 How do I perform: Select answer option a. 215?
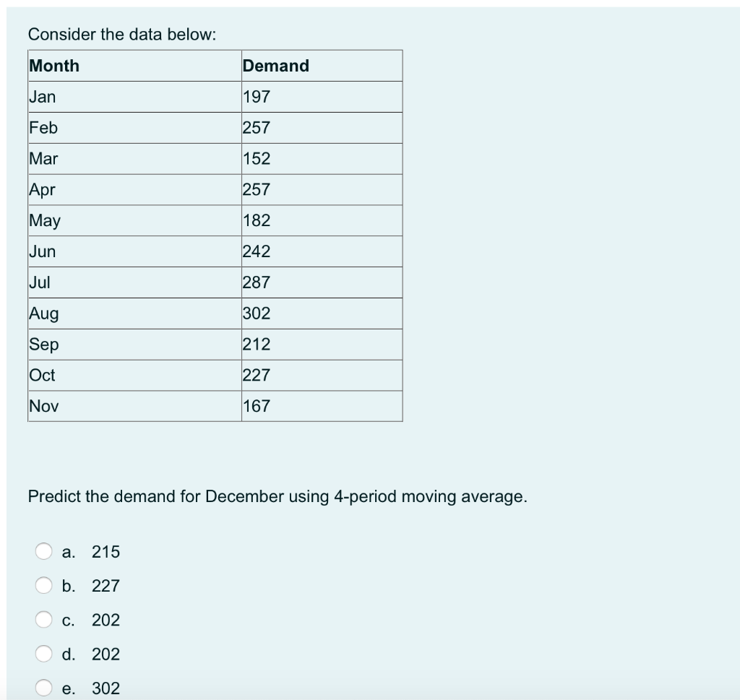(x=43, y=551)
